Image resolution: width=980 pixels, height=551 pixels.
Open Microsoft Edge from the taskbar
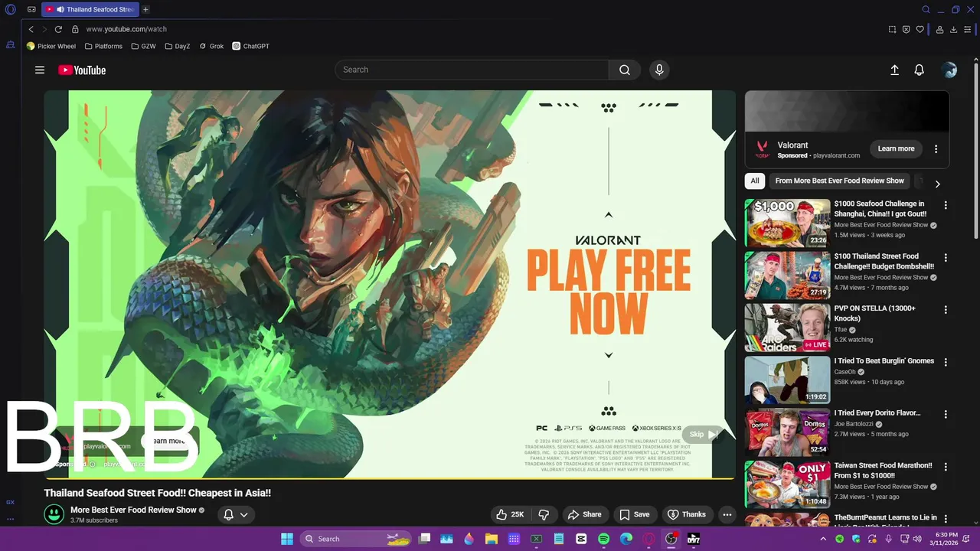626,539
